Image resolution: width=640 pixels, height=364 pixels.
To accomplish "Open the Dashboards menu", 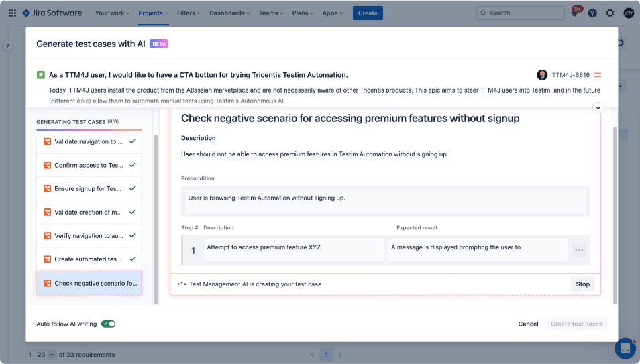I will tap(230, 13).
